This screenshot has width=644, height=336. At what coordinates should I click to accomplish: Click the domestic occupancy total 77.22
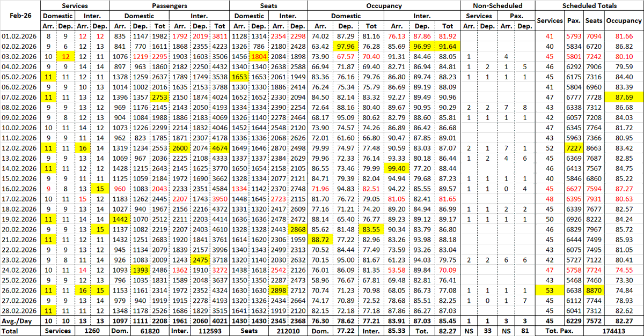pos(345,331)
